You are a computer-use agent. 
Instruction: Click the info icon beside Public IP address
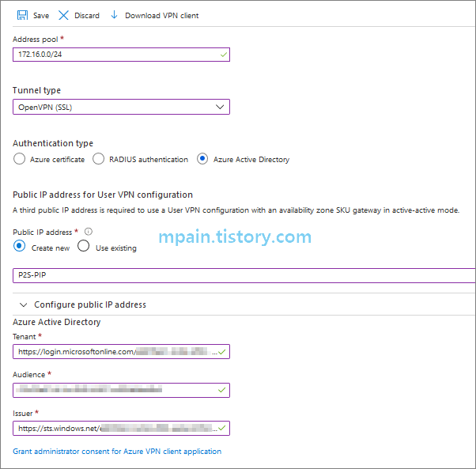click(89, 232)
